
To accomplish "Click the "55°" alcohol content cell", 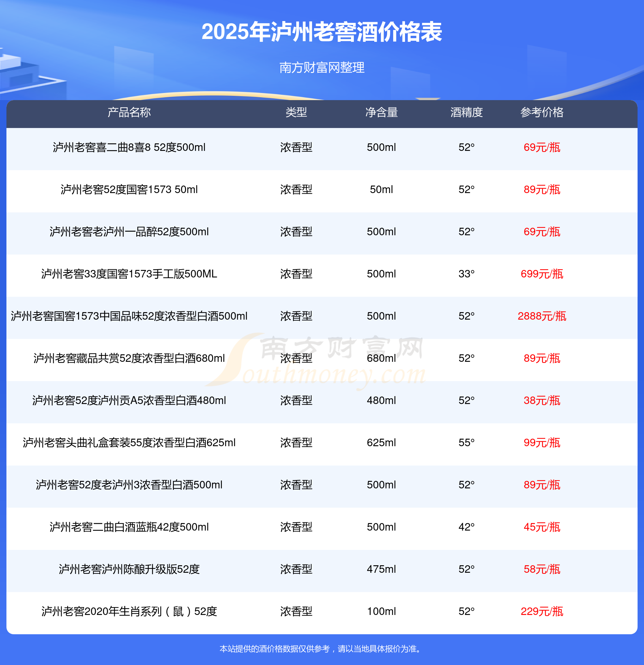I will (467, 443).
